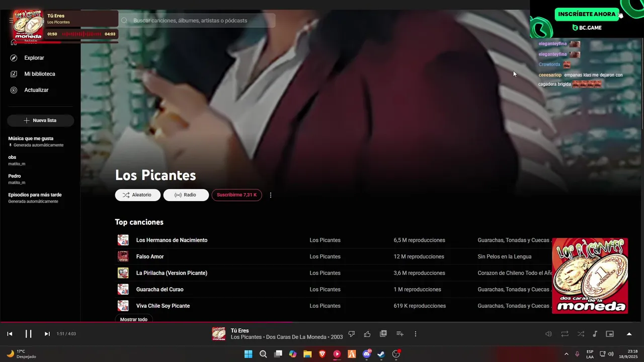
Task: Click Suscribirme 7,31 K button
Action: (x=236, y=195)
